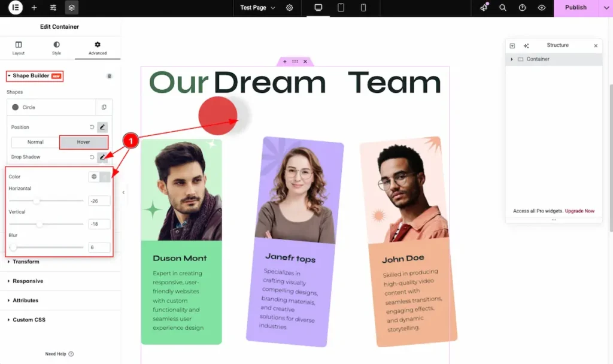This screenshot has width=613, height=364.
Task: Switch to tablet preview mode
Action: [341, 8]
